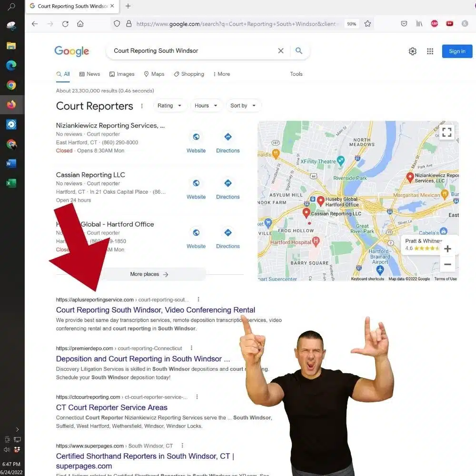476x476 pixels.
Task: Click the Niziankiewicz Reporting Services map pin
Action: [410, 177]
